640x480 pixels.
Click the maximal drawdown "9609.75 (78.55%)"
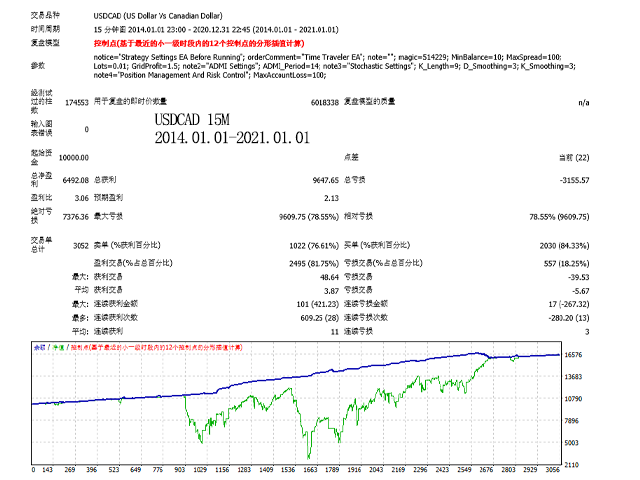[x=309, y=217]
